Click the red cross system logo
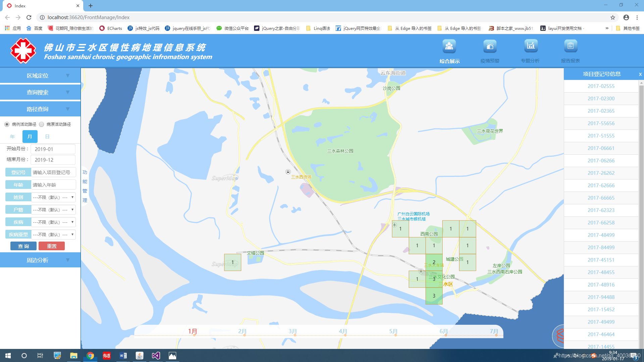This screenshot has height=362, width=644. point(23,51)
